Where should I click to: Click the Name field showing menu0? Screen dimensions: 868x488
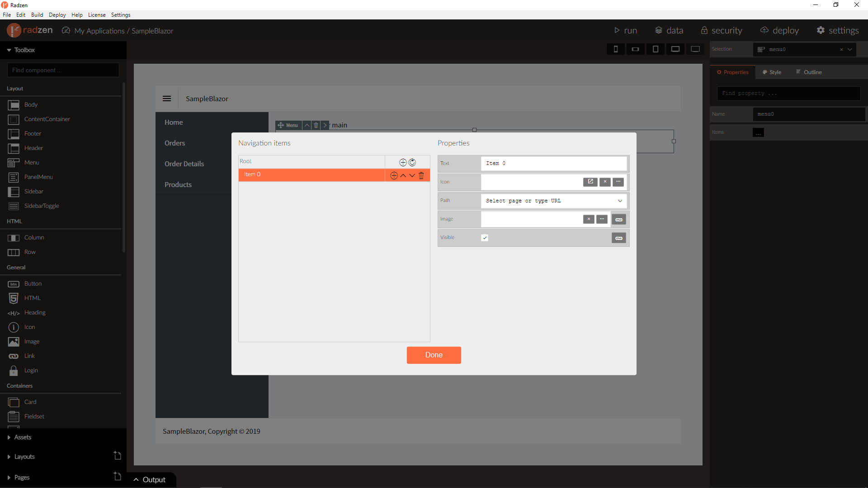(809, 114)
